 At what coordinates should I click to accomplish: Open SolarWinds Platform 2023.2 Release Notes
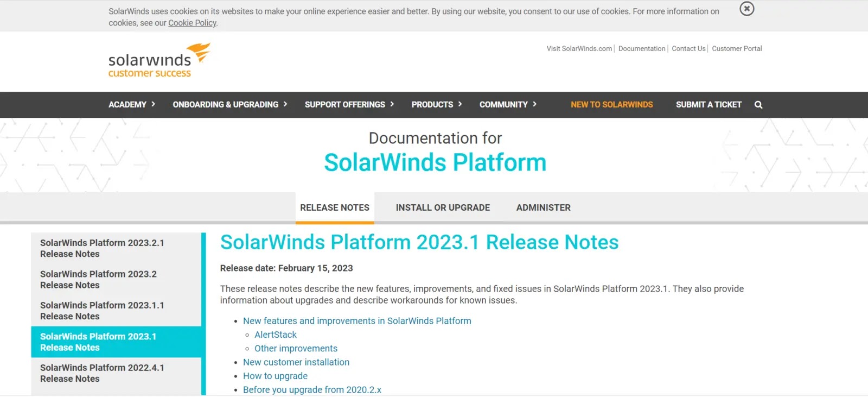click(x=116, y=280)
